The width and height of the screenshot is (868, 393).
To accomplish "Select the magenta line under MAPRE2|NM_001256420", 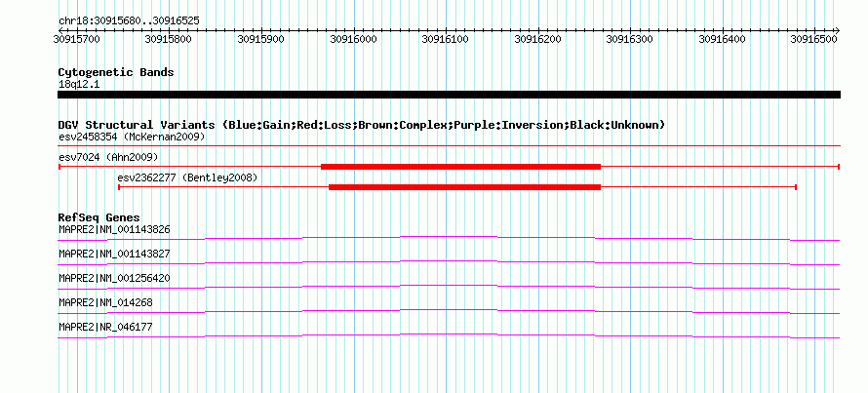I will tap(449, 288).
